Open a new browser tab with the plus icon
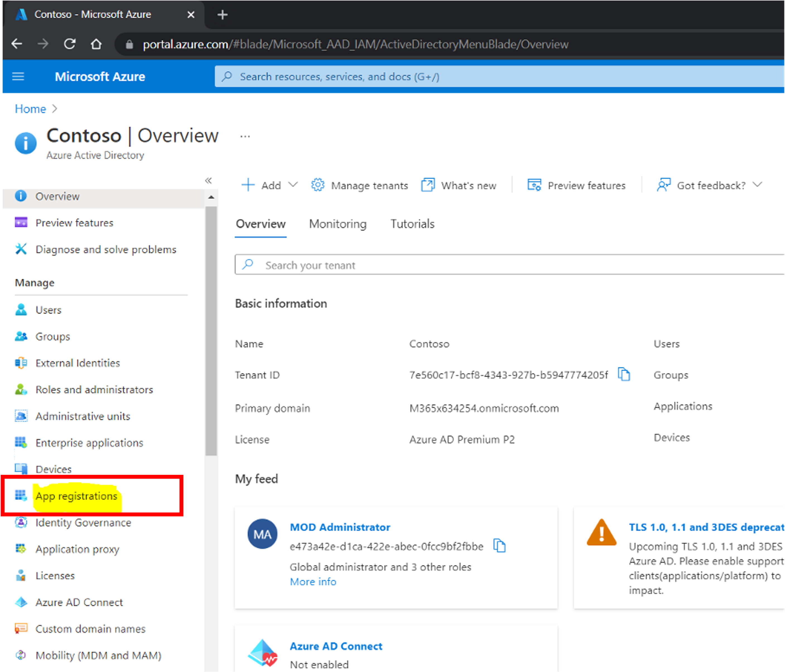 (222, 15)
